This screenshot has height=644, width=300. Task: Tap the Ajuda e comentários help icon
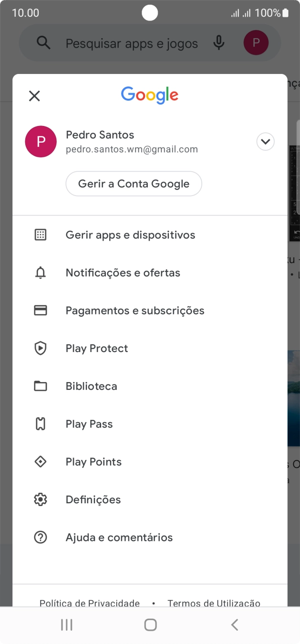pyautogui.click(x=41, y=537)
